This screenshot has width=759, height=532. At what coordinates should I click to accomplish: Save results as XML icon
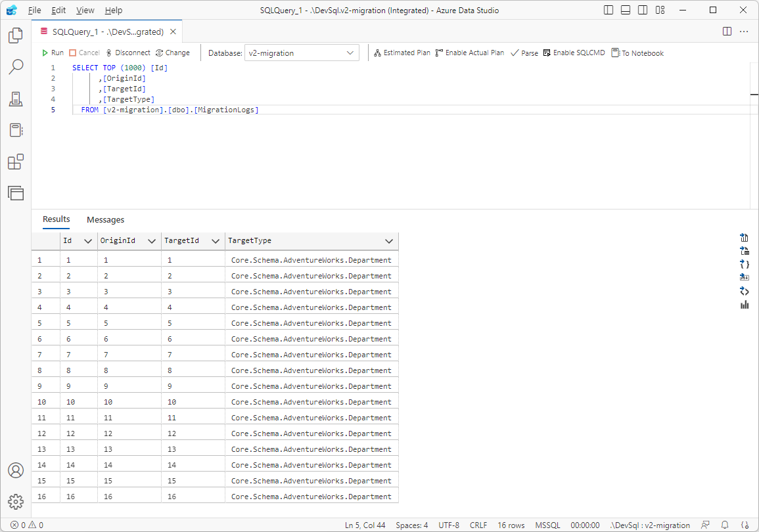coord(744,291)
